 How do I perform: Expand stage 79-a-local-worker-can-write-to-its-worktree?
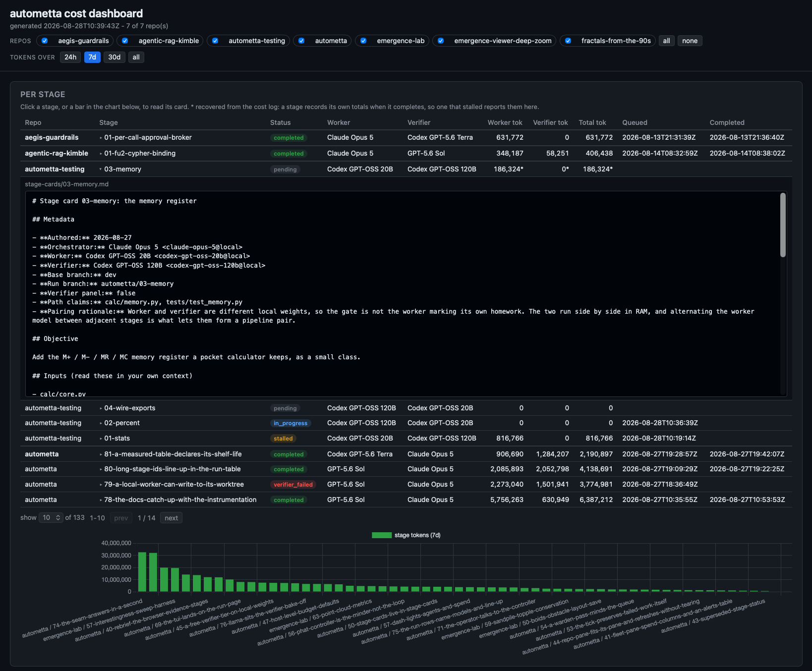click(x=174, y=484)
